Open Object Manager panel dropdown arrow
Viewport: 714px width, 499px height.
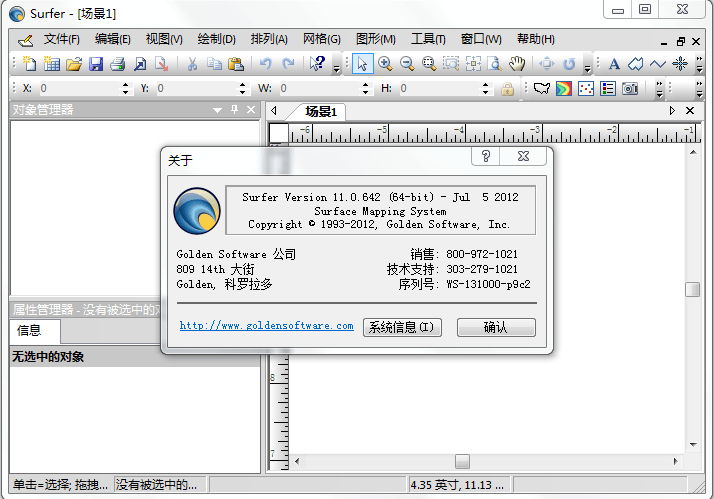click(x=218, y=110)
